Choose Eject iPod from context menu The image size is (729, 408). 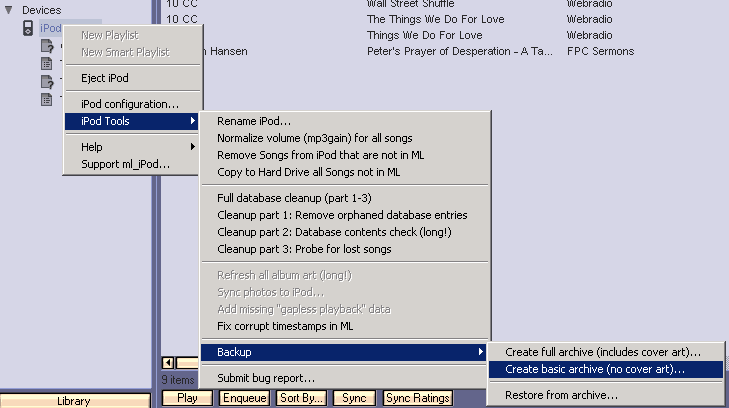coord(133,78)
